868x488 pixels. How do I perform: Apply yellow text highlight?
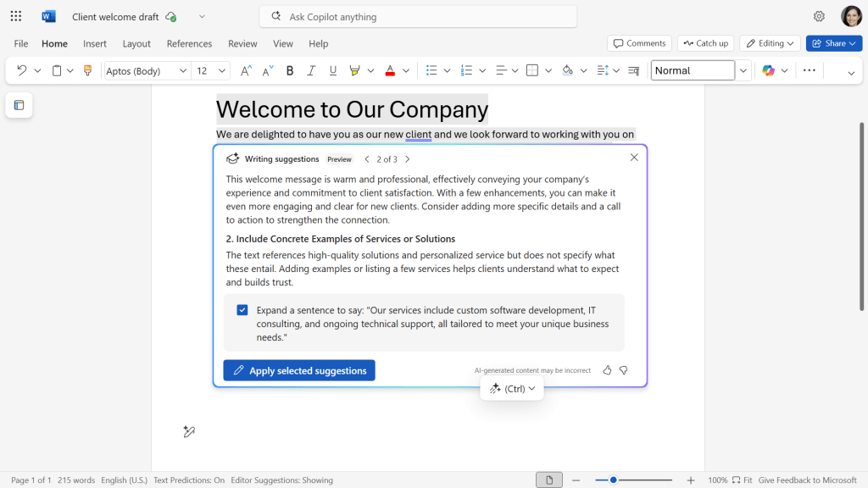(x=355, y=70)
